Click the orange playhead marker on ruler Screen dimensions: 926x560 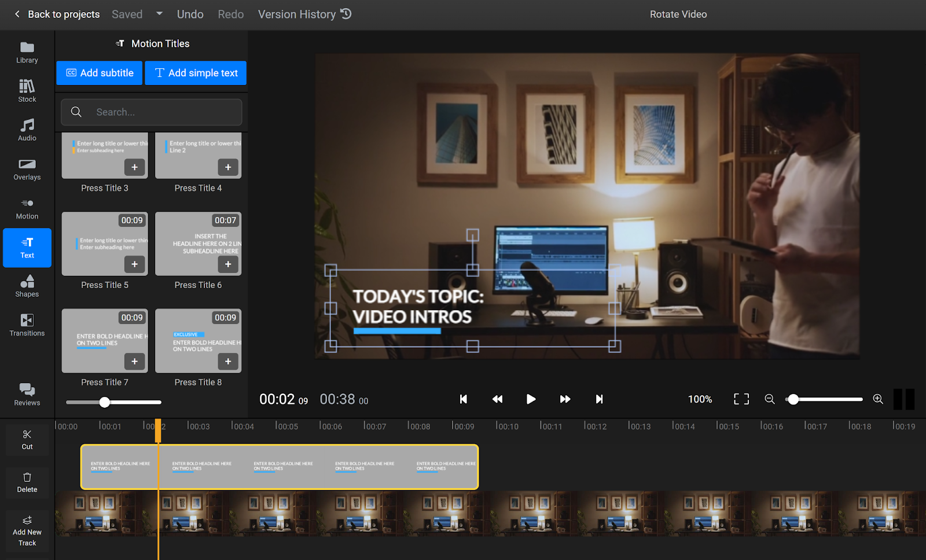158,432
